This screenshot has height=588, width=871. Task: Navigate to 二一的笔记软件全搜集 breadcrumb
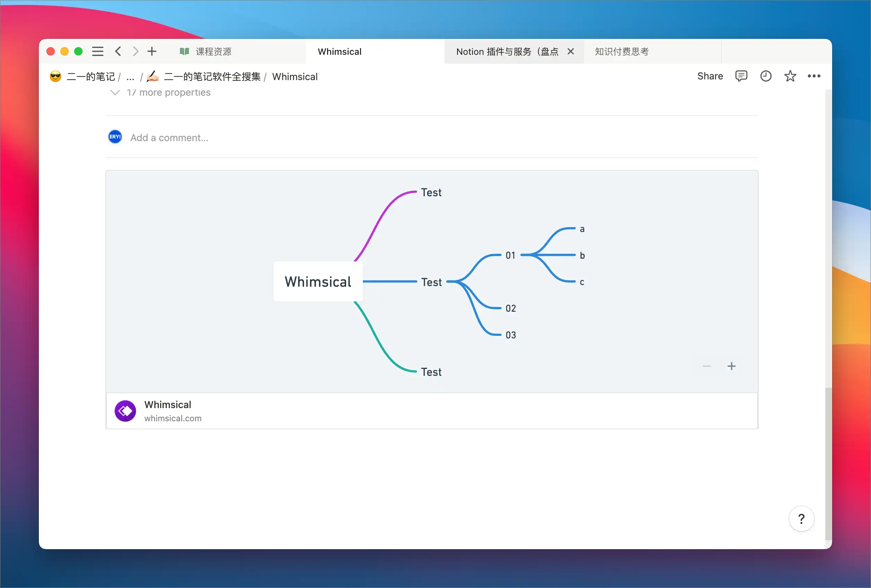[212, 77]
